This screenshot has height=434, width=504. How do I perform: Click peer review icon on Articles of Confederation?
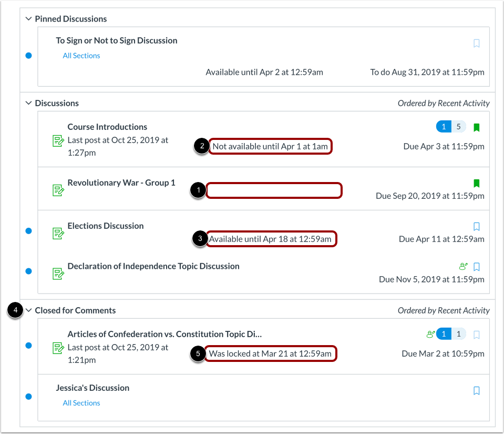tap(430, 335)
